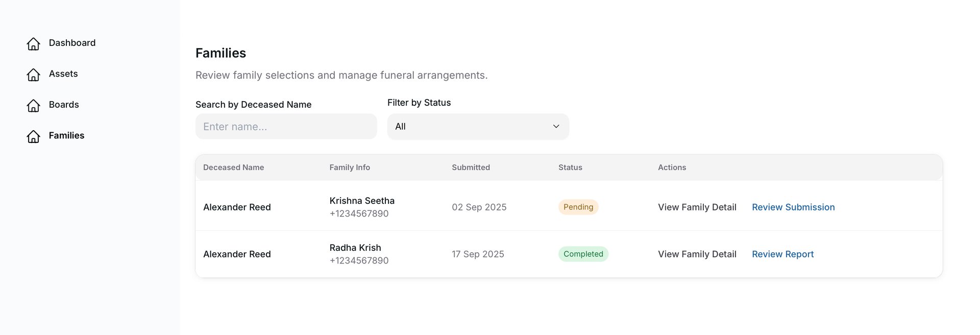Click the Completed status badge

(x=583, y=254)
